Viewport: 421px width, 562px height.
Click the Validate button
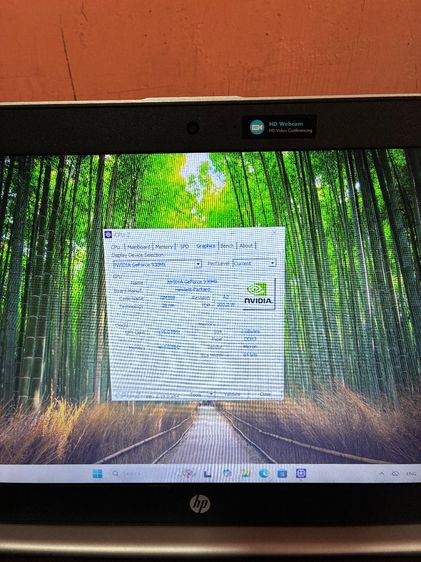click(232, 394)
